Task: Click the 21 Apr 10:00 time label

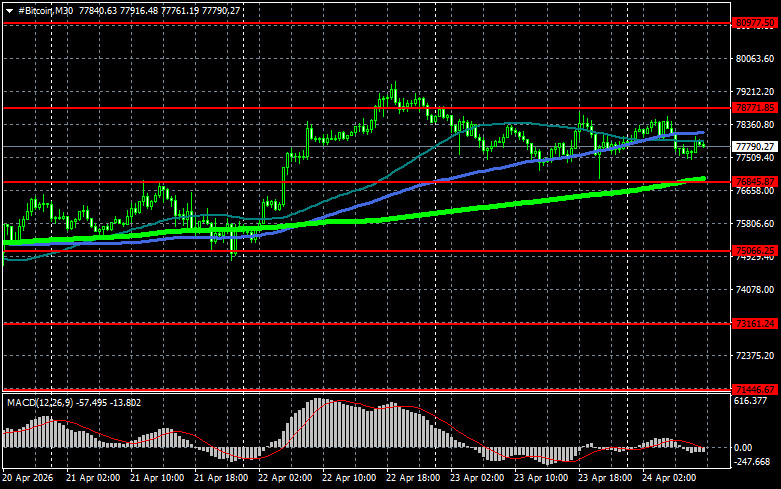Action: 157,478
